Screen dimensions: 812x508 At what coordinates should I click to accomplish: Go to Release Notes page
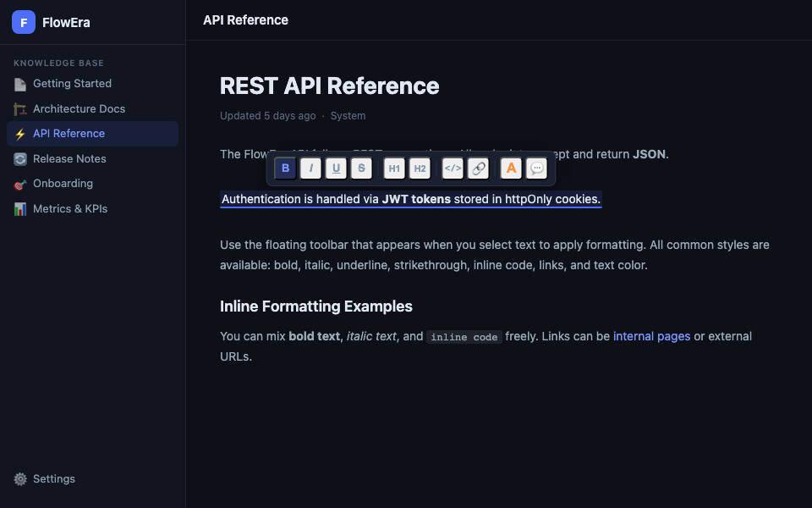tap(69, 158)
